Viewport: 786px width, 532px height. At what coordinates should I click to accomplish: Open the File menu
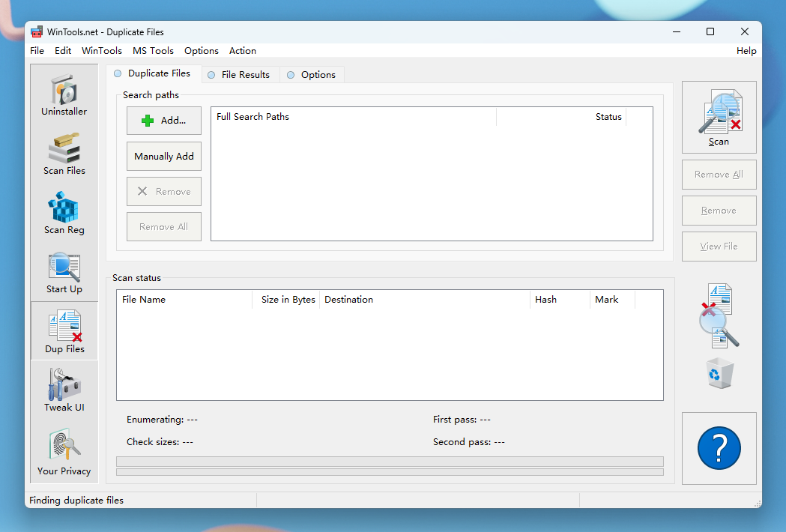[x=37, y=51]
